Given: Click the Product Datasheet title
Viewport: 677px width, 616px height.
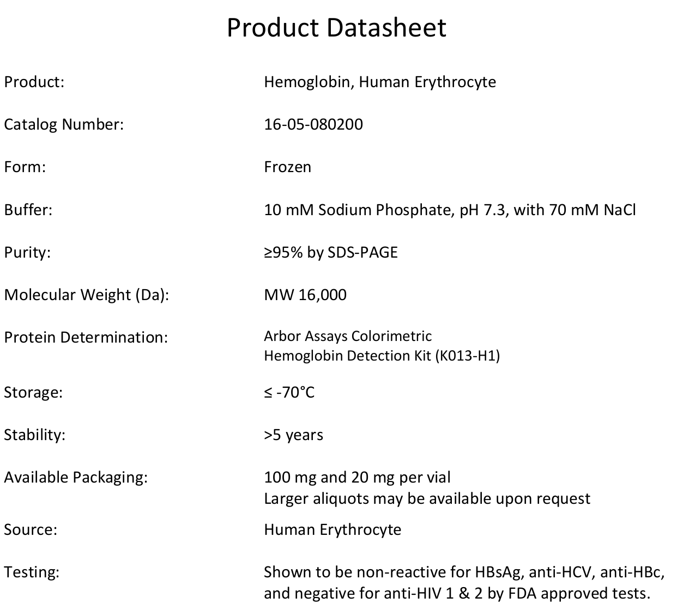Looking at the screenshot, I should tap(336, 27).
